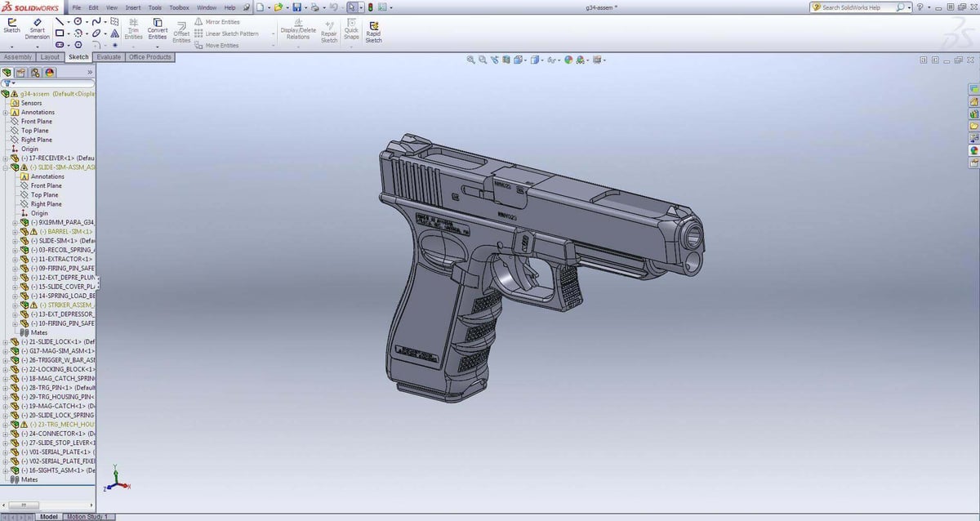Select the Sensors folder in the tree
The width and height of the screenshot is (980, 521).
click(x=26, y=103)
